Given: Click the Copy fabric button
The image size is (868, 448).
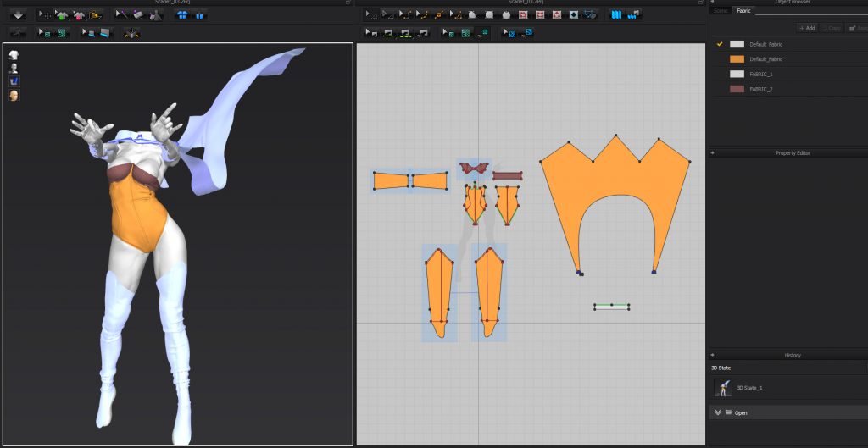Looking at the screenshot, I should (x=832, y=28).
